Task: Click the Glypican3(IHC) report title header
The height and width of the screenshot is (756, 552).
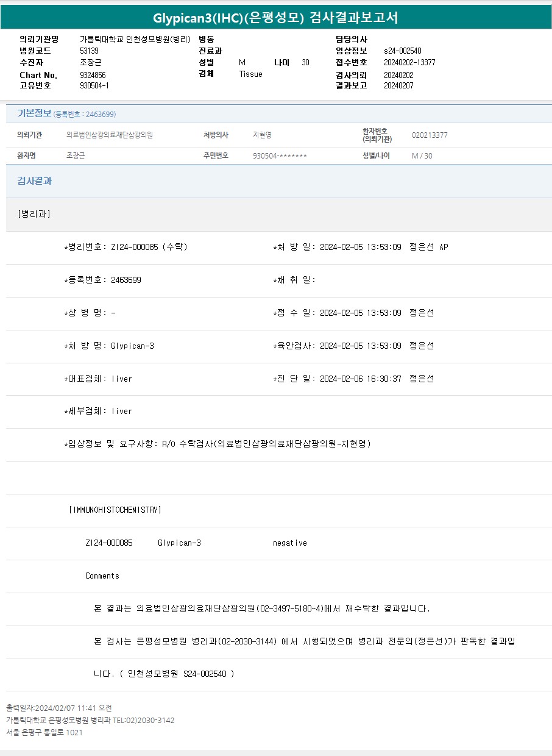Action: 275,18
